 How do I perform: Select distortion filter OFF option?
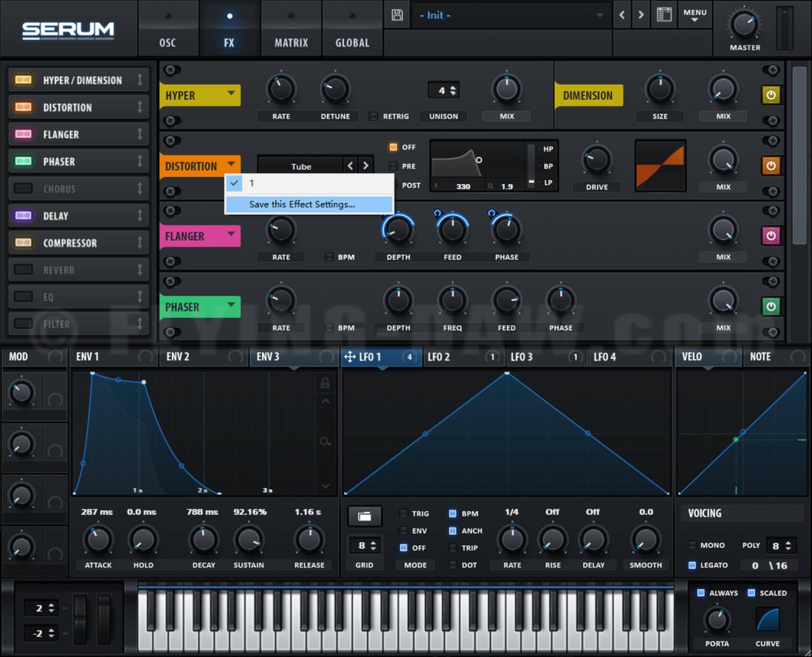click(393, 147)
